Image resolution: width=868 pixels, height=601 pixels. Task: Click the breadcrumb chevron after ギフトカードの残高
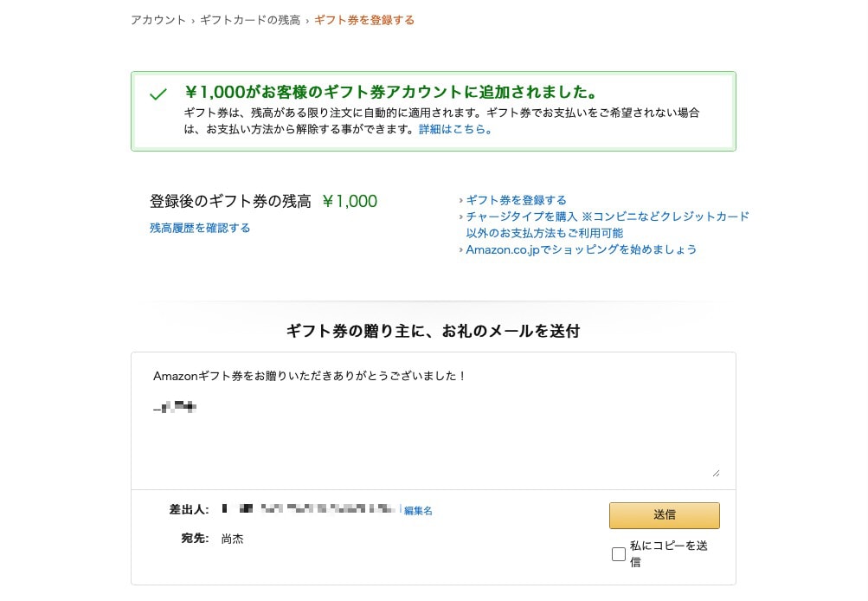click(x=307, y=20)
